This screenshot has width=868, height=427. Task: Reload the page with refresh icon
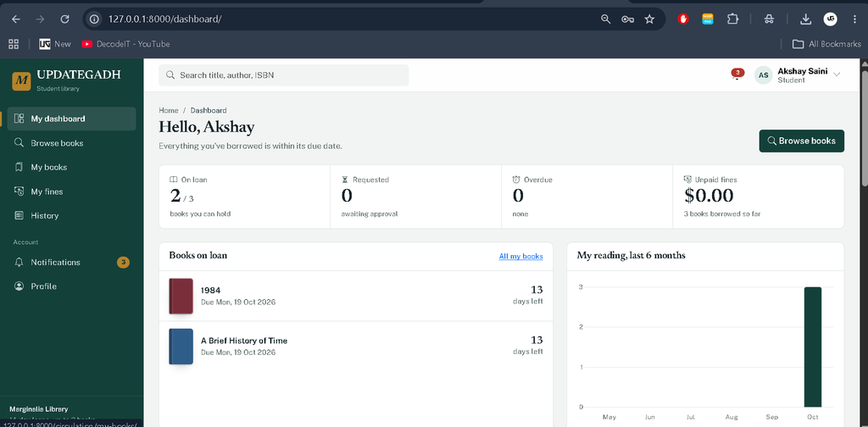pos(64,19)
